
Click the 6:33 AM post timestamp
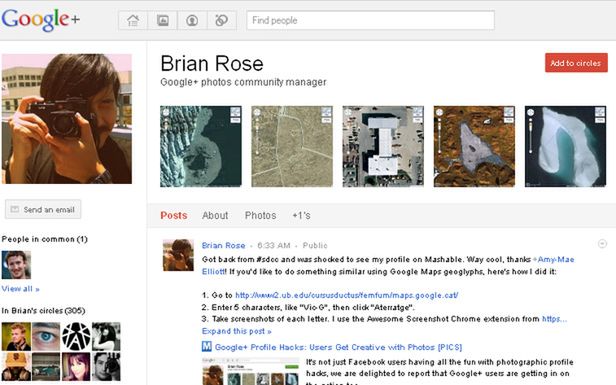[x=274, y=246]
